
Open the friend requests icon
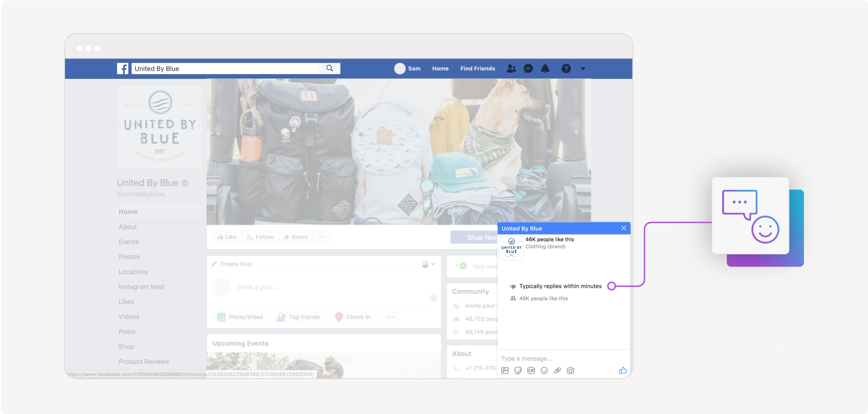point(511,69)
